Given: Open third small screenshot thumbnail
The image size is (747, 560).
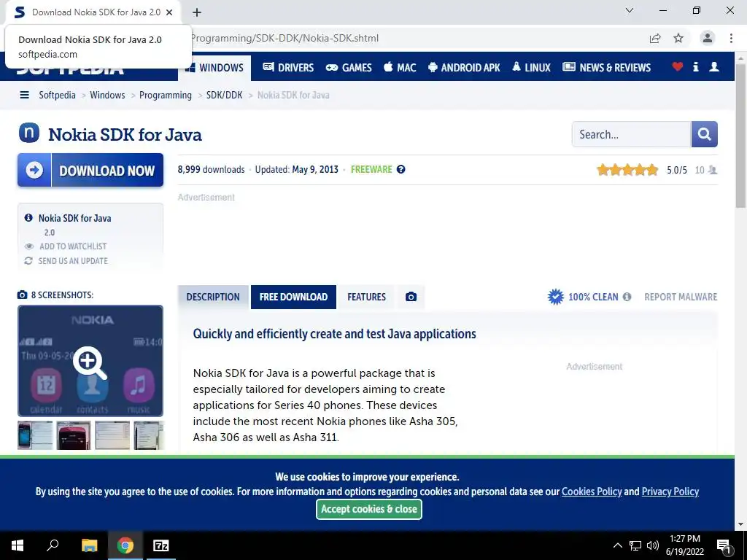Looking at the screenshot, I should pyautogui.click(x=112, y=435).
